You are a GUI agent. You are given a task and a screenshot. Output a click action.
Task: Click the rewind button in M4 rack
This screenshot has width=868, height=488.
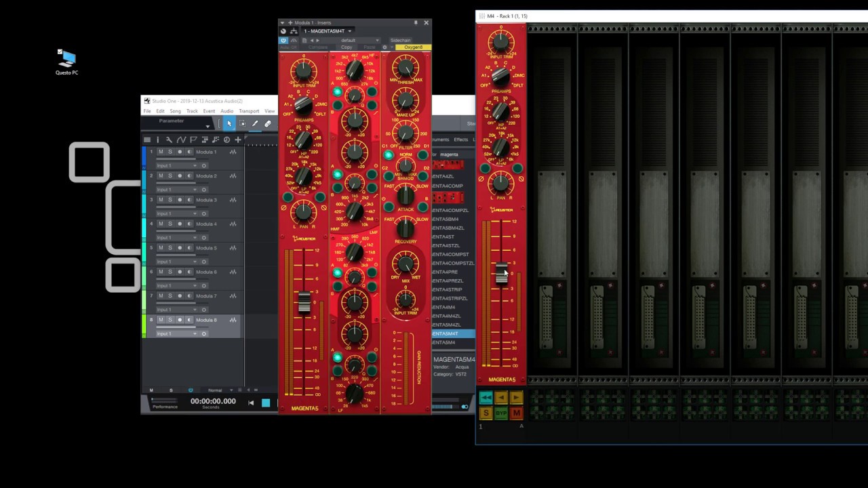click(486, 398)
